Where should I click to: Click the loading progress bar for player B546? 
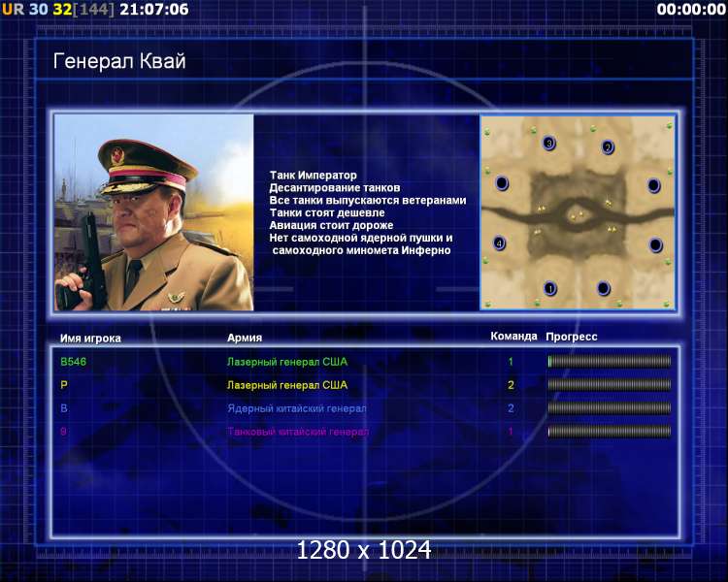coord(610,362)
